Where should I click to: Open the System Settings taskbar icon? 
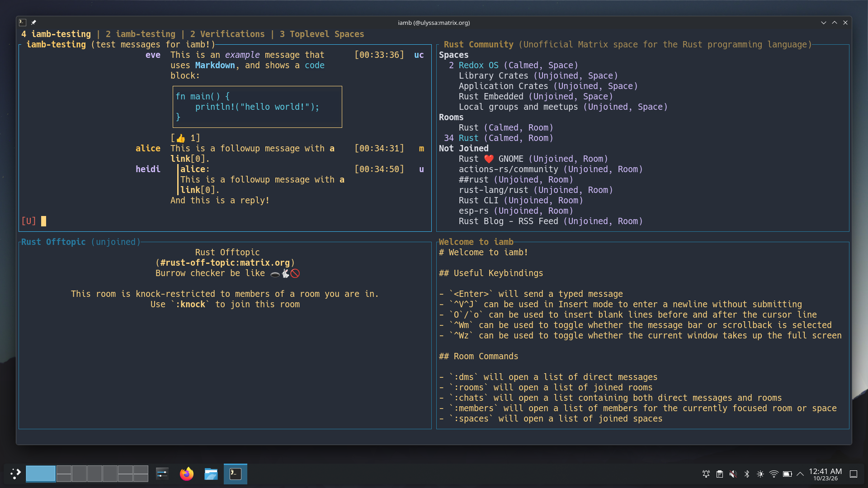162,474
